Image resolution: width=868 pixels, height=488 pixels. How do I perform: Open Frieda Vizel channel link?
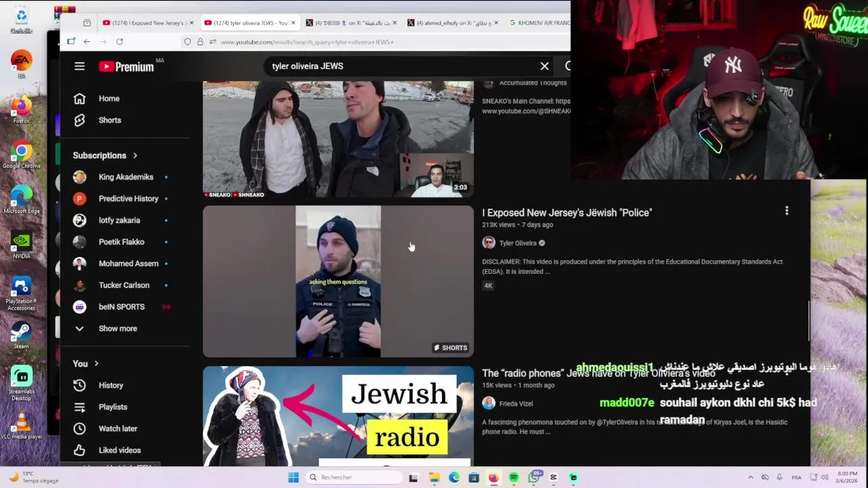516,404
